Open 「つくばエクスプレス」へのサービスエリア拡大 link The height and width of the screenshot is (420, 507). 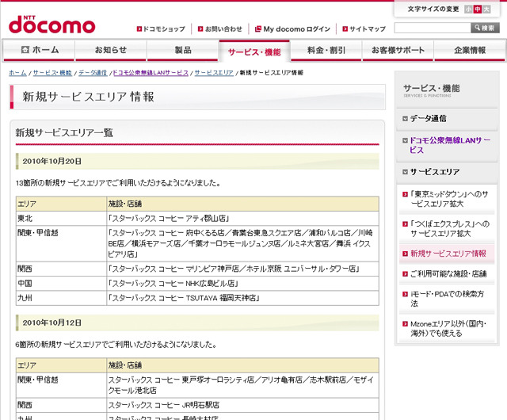(x=450, y=229)
